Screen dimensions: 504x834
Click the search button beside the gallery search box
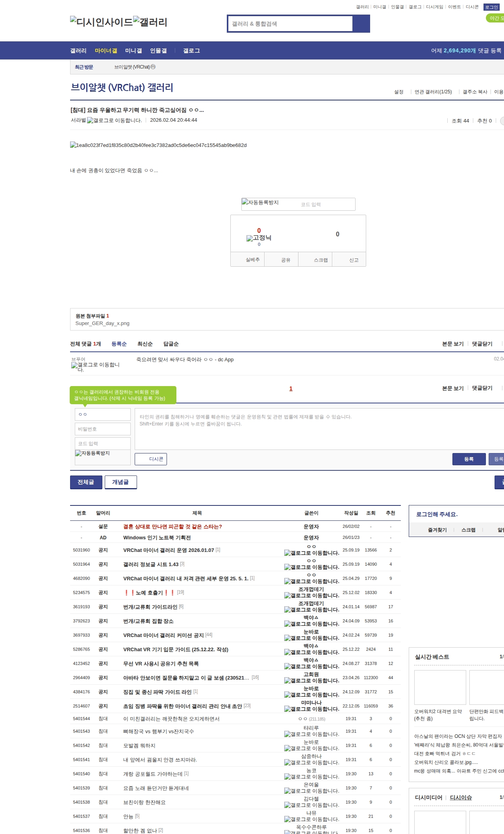361,24
